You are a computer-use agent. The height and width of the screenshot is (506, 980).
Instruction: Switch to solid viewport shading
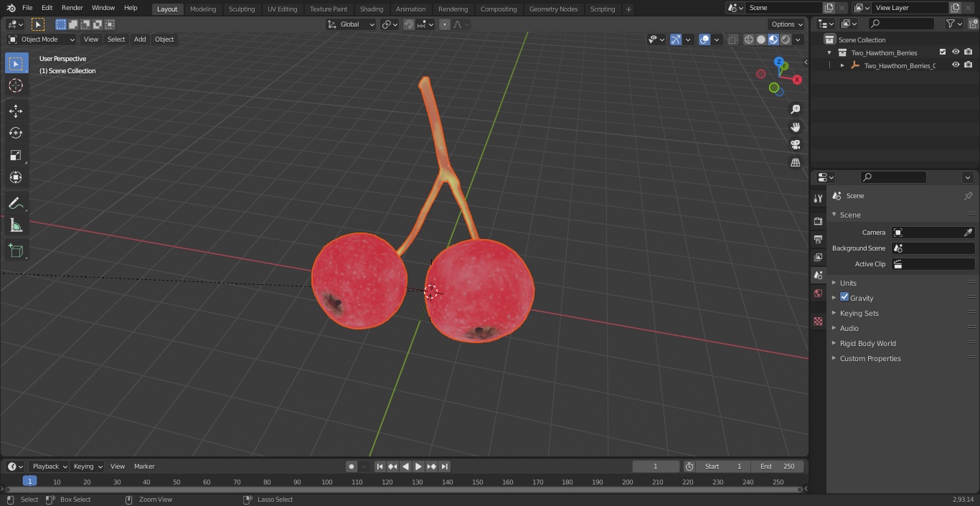point(761,39)
